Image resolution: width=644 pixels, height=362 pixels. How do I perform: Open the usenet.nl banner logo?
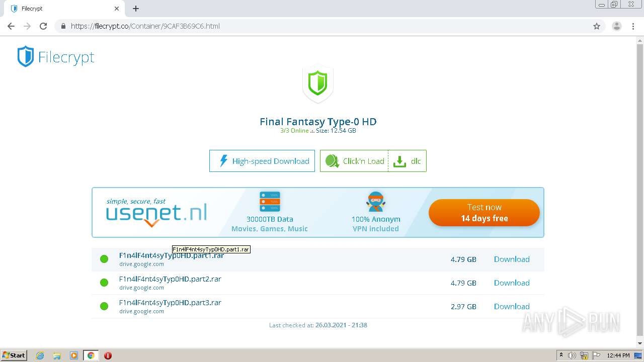click(156, 212)
